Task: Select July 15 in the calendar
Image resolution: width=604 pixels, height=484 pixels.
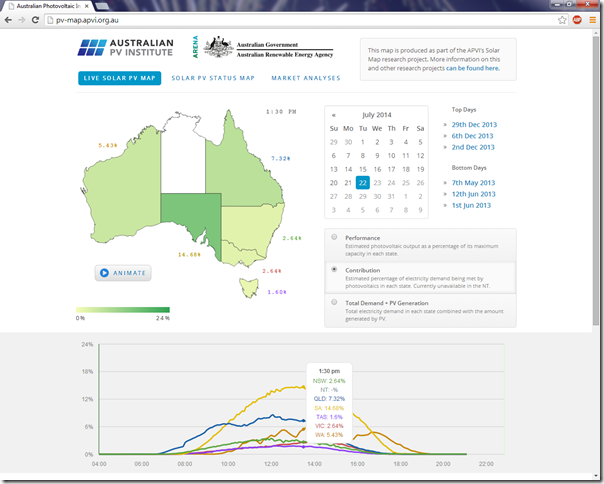Action: [x=362, y=169]
